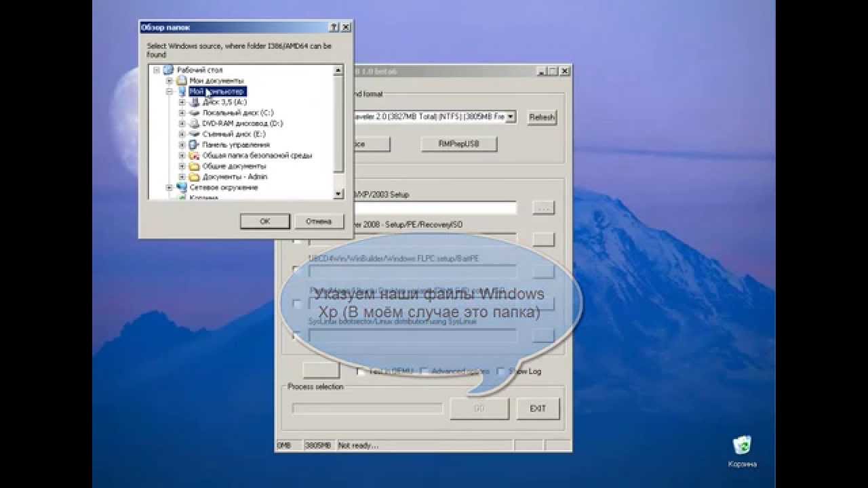Screen dimensions: 868x488
Task: Click the Съемный диск (E:) removable drive icon
Action: 194,134
